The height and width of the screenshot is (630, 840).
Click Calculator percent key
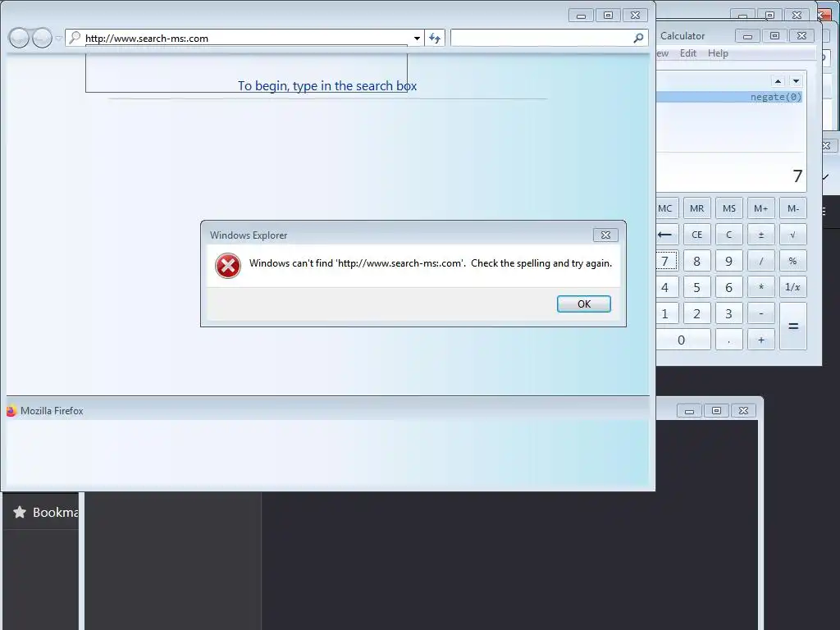coord(793,261)
